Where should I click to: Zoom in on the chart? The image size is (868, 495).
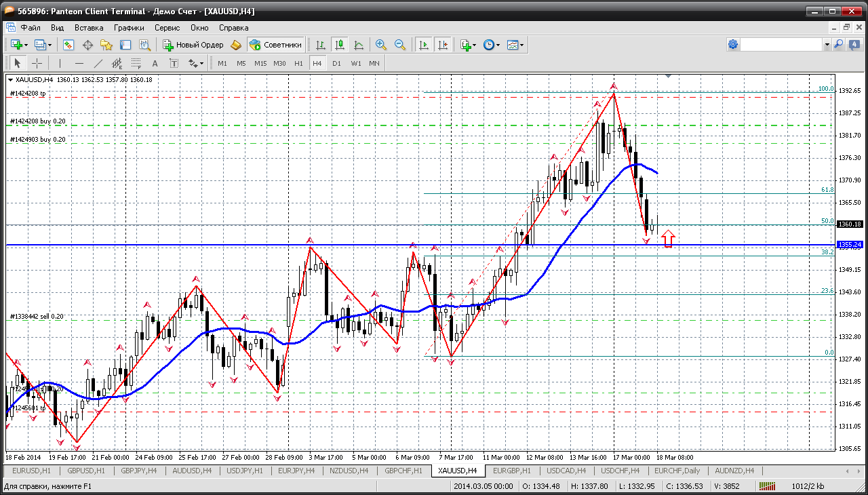381,45
